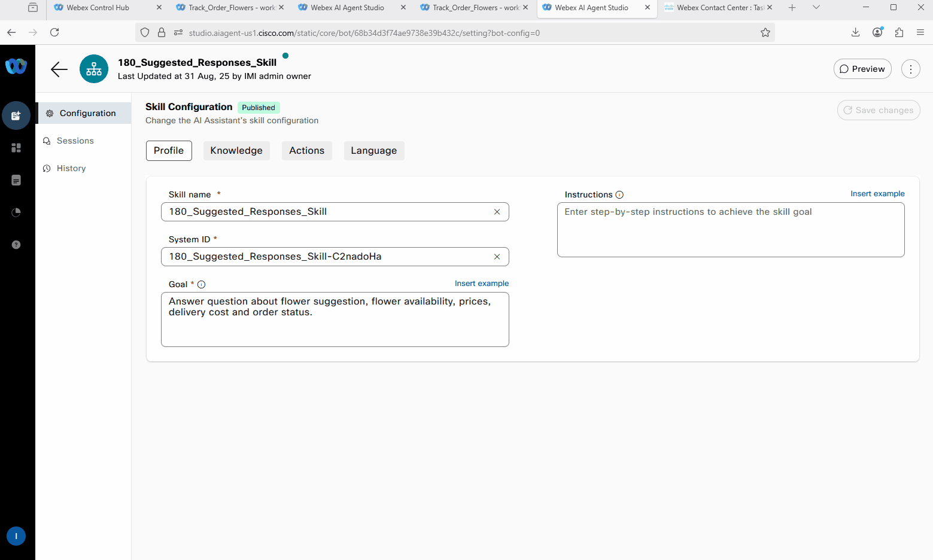The image size is (933, 560).
Task: Open the reports pie chart sidebar icon
Action: (16, 212)
